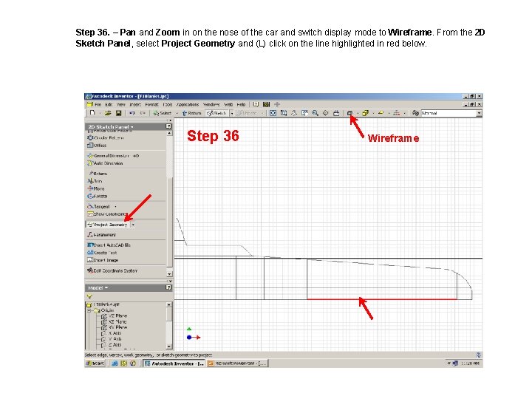Open the Tools menu
Image resolution: width=532 pixels, height=399 pixels.
168,104
